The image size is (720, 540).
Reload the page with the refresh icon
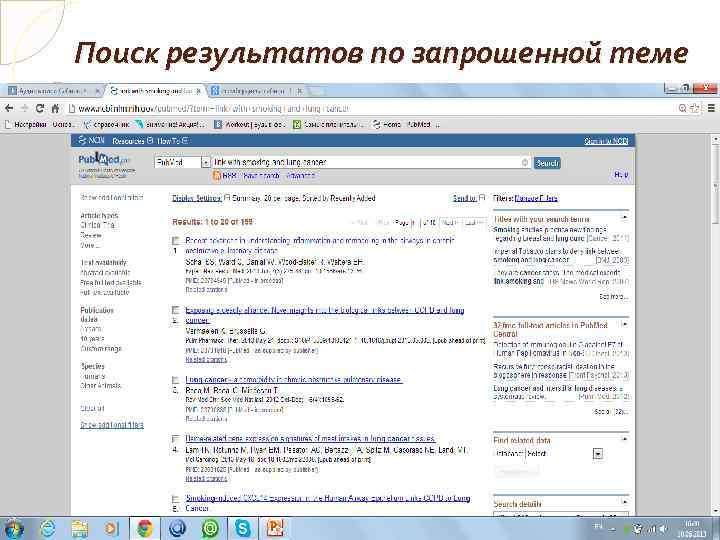(x=40, y=108)
